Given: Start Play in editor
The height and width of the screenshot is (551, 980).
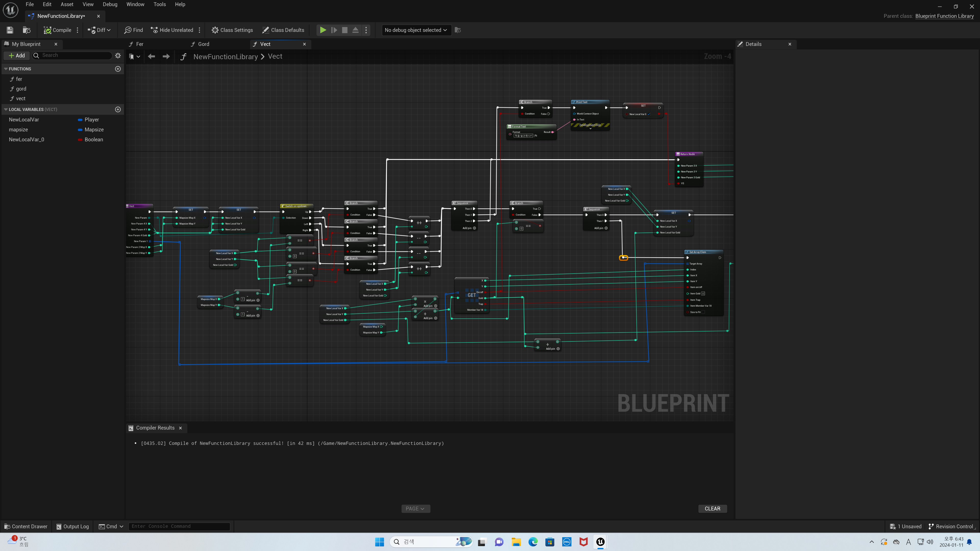Looking at the screenshot, I should coord(323,30).
